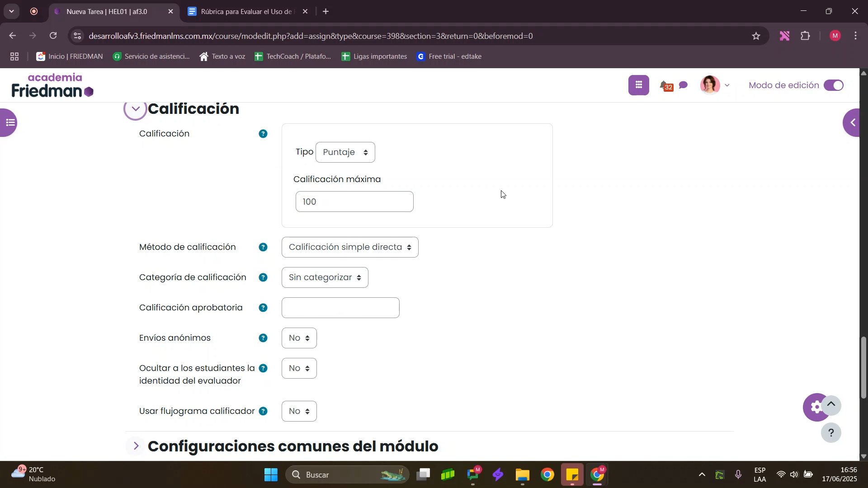
Task: Click help icon next to Método de calificación
Action: [x=263, y=248]
